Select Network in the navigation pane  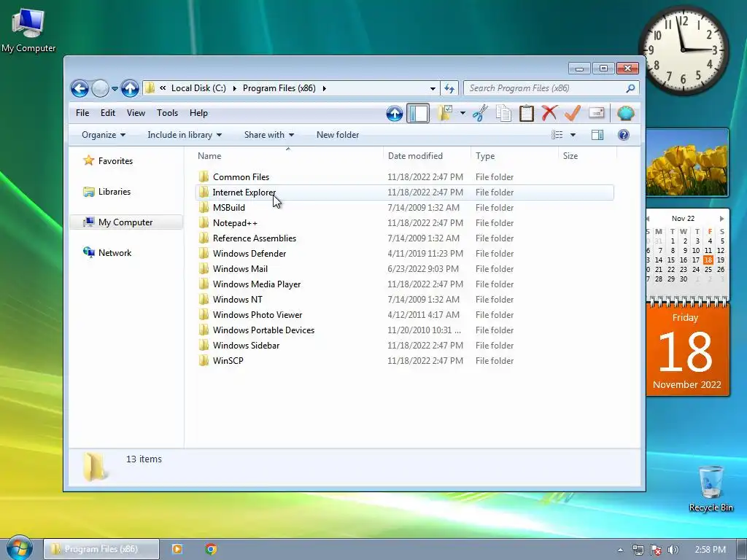[x=115, y=253]
